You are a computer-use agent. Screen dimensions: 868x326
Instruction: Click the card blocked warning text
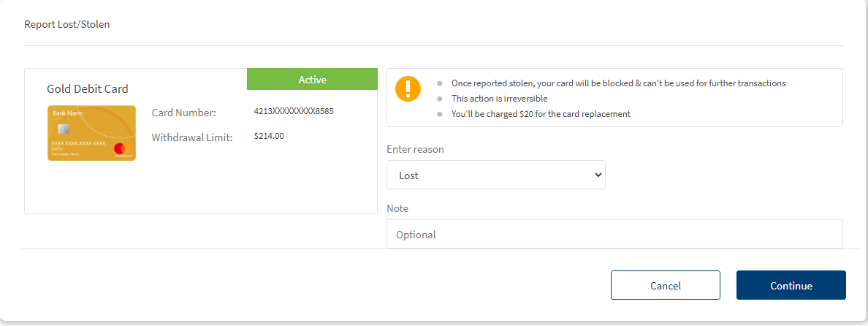tap(618, 83)
